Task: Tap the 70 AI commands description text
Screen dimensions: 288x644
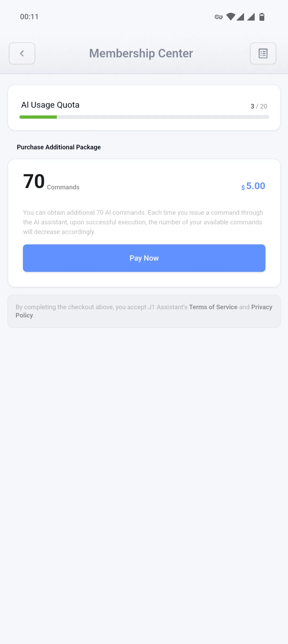Action: click(x=143, y=222)
